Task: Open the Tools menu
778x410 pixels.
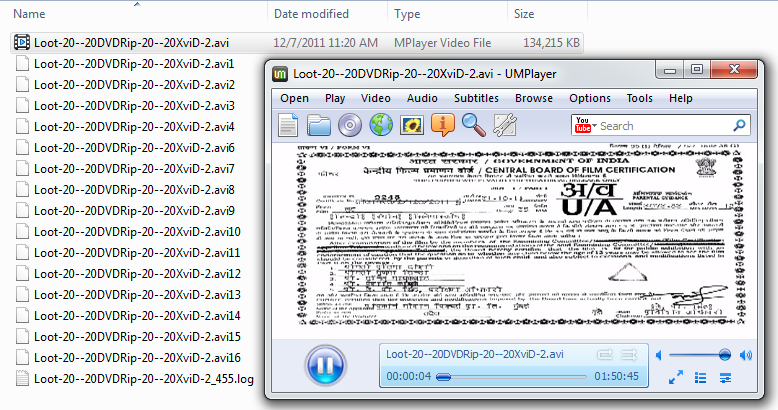Action: 640,98
